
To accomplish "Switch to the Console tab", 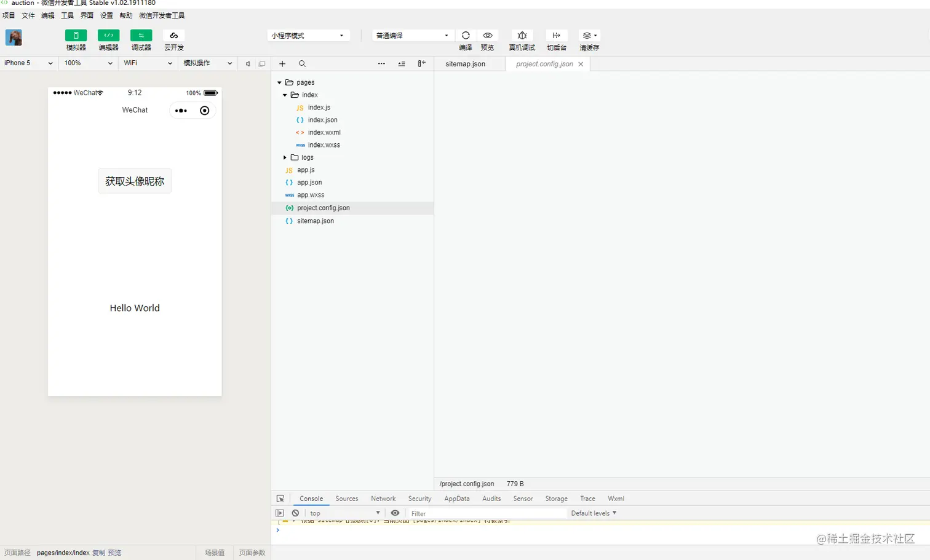I will coord(311,499).
